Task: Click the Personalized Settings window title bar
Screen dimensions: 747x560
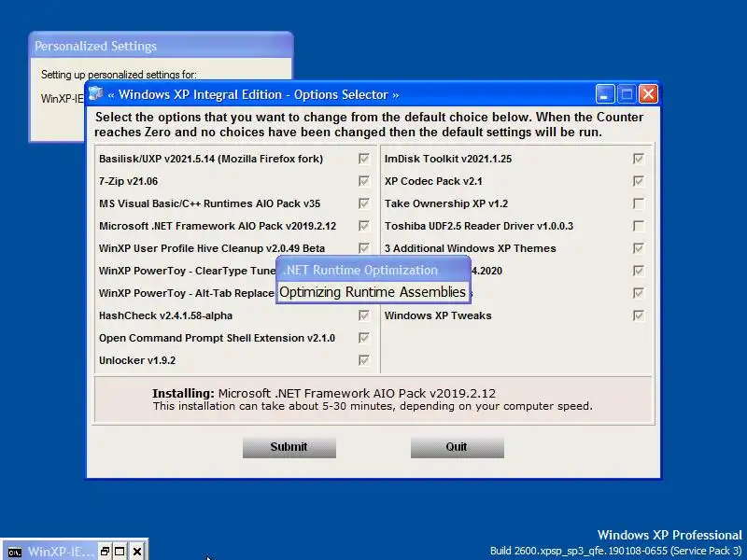Action: click(161, 46)
